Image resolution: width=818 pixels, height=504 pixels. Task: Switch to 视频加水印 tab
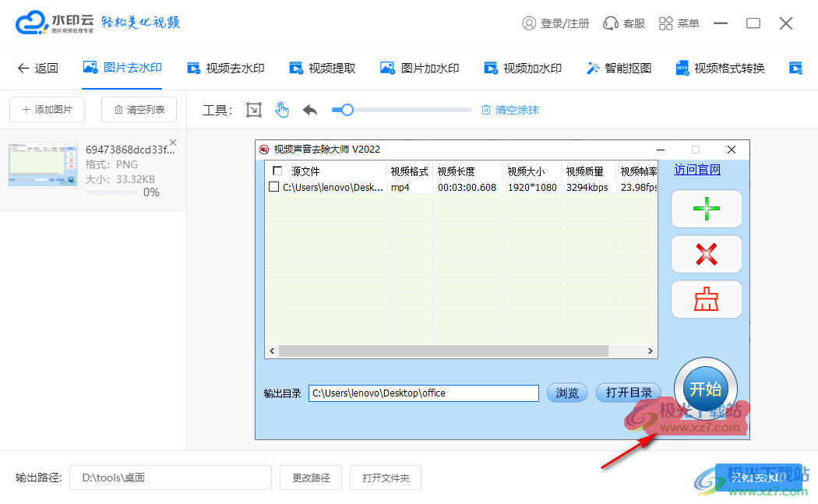coord(523,69)
